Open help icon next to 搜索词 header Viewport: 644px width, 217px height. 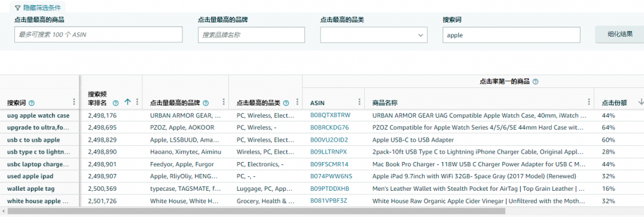(32, 103)
